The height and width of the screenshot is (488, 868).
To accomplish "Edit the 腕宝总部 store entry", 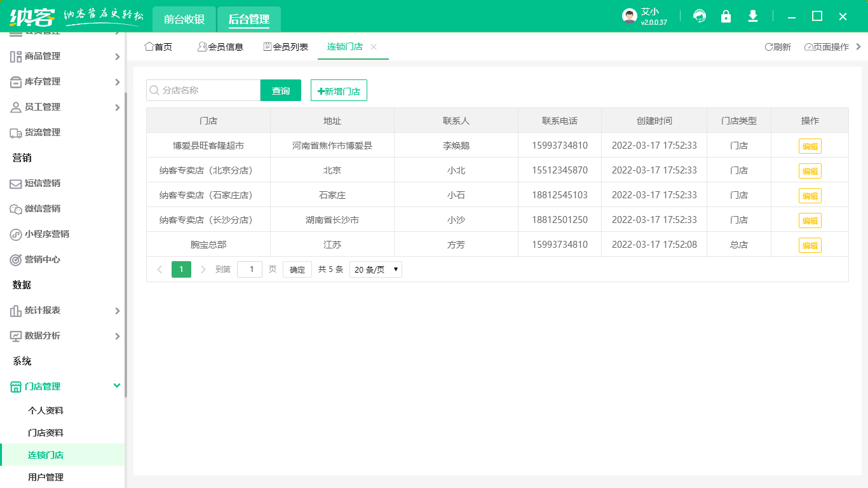I will click(x=810, y=244).
